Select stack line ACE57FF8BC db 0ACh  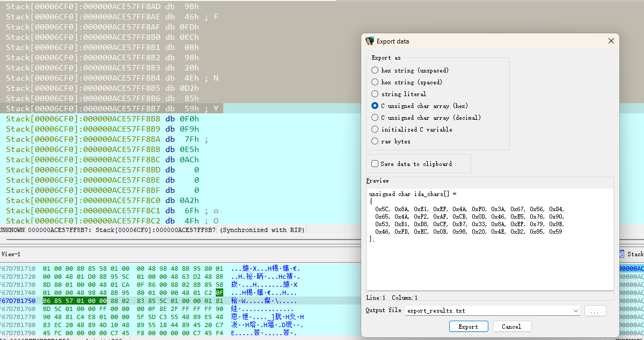pyautogui.click(x=103, y=160)
